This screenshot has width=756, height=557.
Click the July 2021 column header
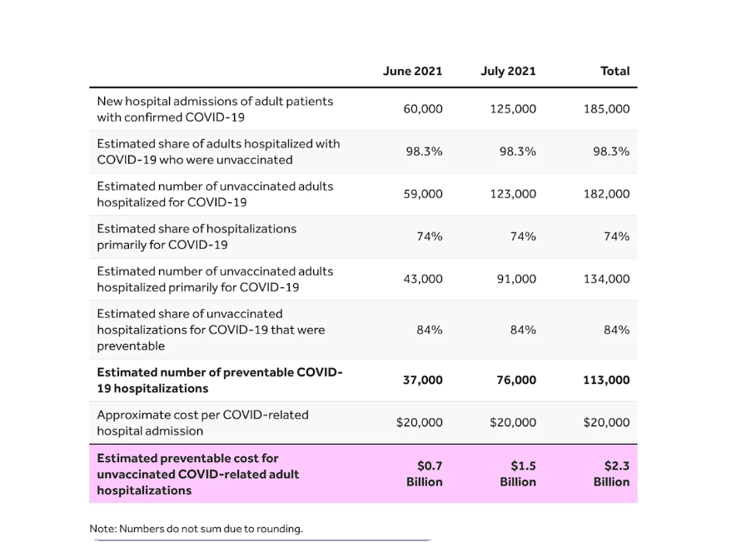(508, 71)
